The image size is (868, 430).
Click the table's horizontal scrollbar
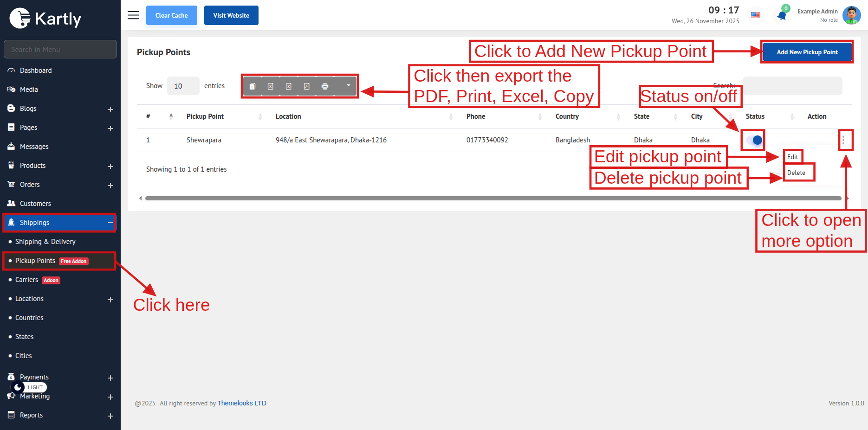493,199
